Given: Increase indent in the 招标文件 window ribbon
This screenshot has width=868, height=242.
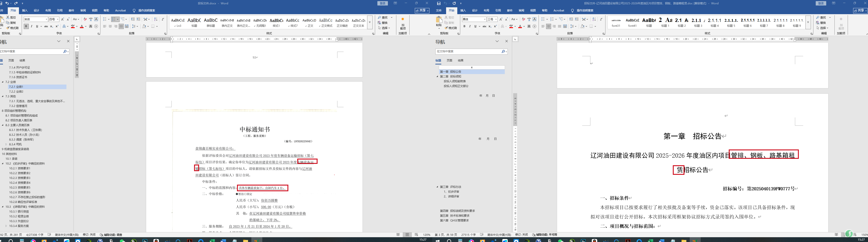Looking at the screenshot, I should click(576, 19).
